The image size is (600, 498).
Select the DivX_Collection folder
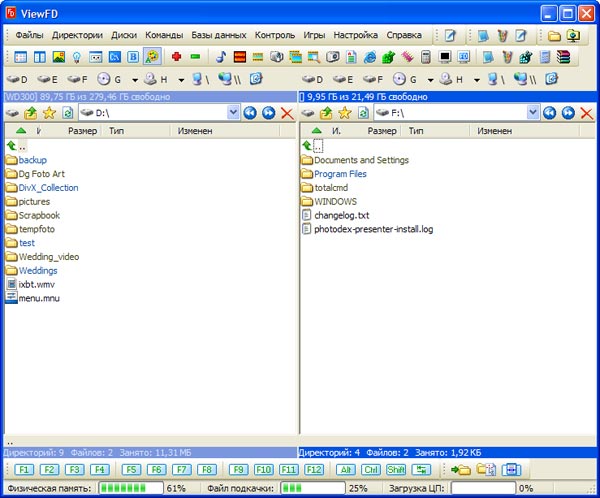click(x=42, y=188)
